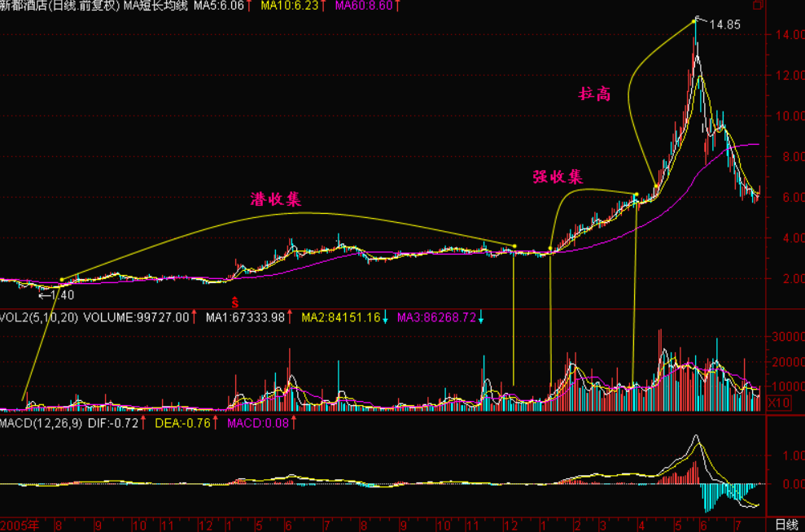Click the red arrow after VOLUME:99727.00
This screenshot has width=805, height=532.
pos(194,317)
